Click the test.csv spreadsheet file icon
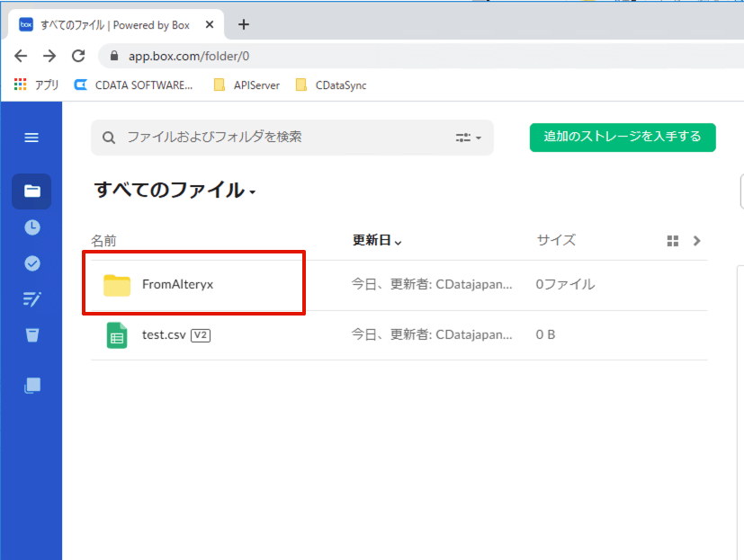The width and height of the screenshot is (744, 560). coord(117,335)
